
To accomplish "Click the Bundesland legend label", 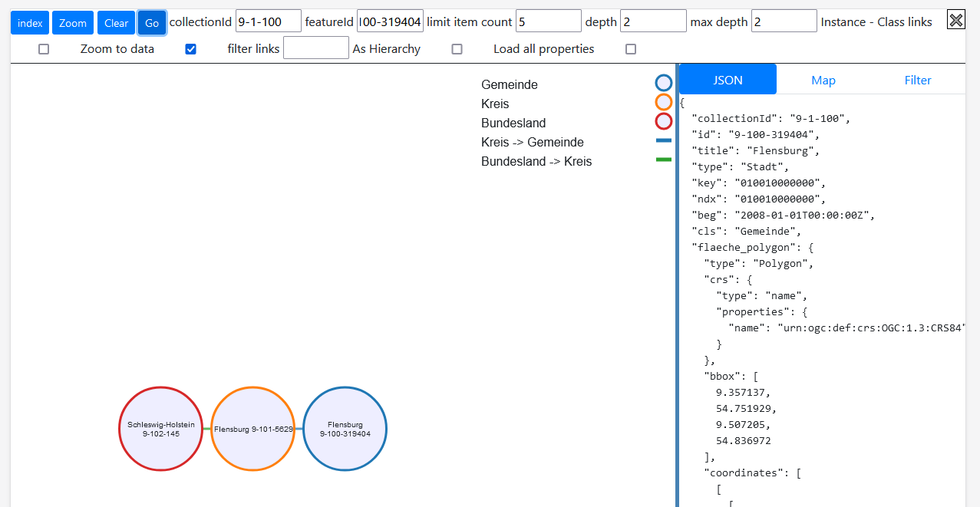I will point(513,123).
